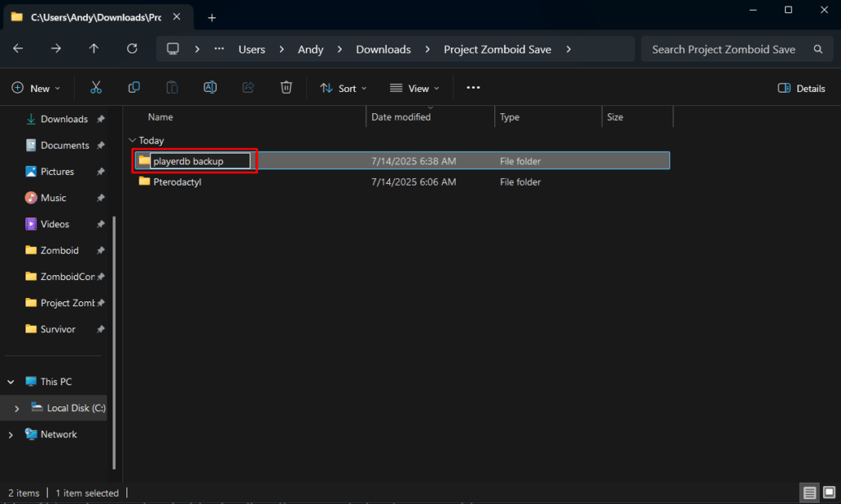Image resolution: width=841 pixels, height=504 pixels.
Task: Click the pin icon next to Music
Action: coord(100,198)
